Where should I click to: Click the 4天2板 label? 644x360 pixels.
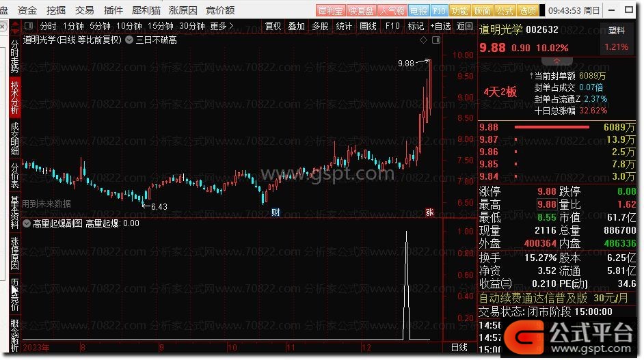[x=500, y=92]
